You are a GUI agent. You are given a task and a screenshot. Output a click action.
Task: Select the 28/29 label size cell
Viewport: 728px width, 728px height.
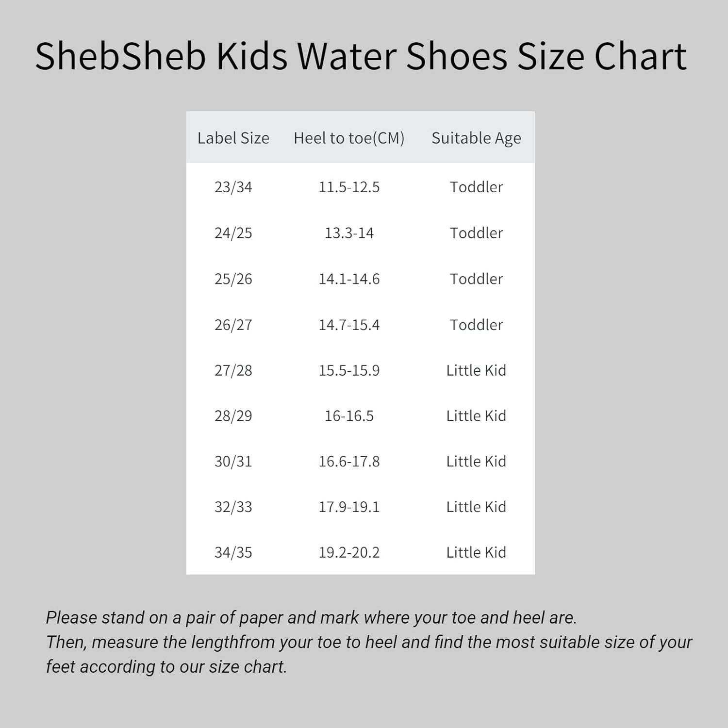(233, 416)
